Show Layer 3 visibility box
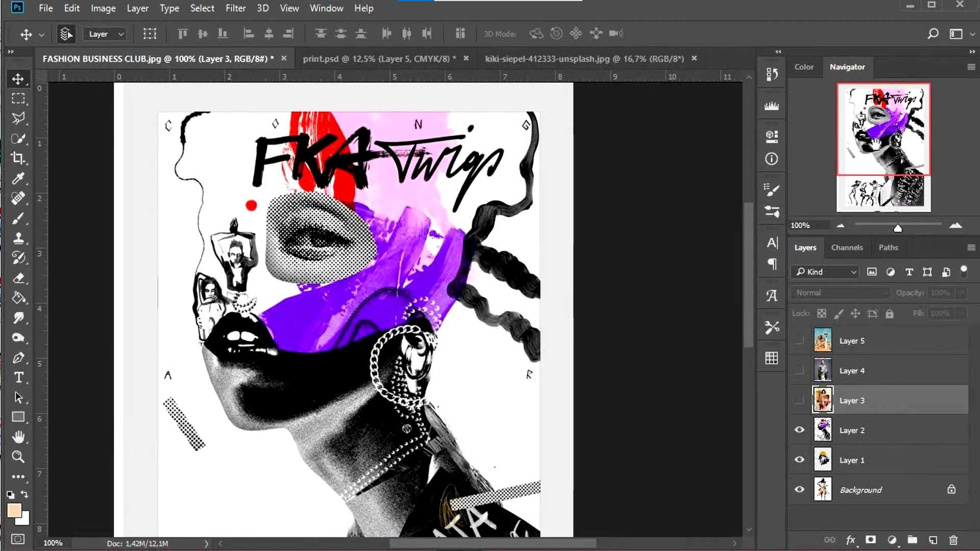This screenshot has width=980, height=551. click(x=799, y=400)
